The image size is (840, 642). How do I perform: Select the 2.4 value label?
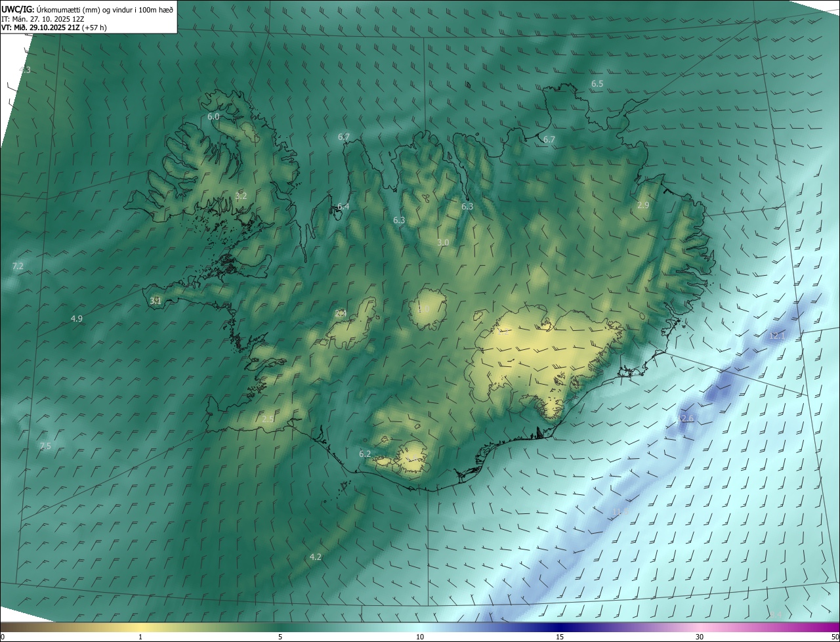click(x=341, y=313)
